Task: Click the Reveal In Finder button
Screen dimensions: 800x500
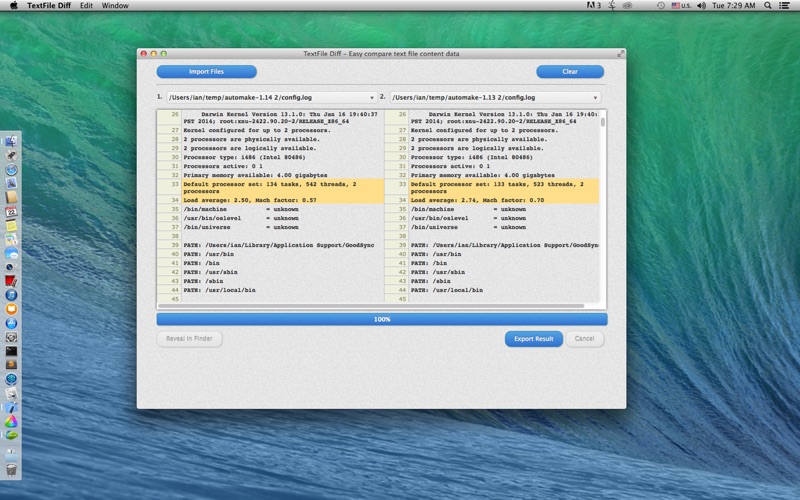Action: point(189,339)
